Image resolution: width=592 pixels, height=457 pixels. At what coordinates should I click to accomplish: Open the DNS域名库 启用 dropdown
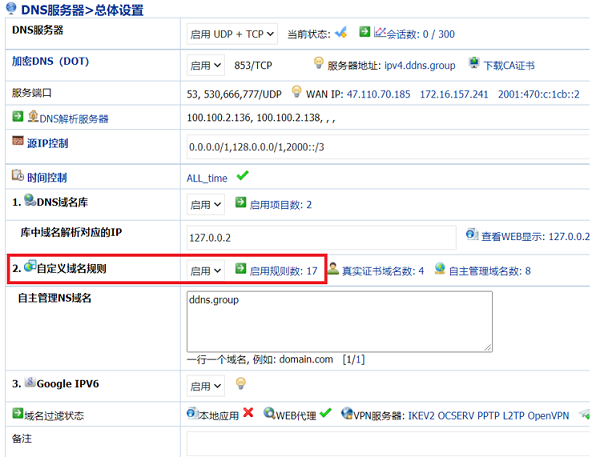(205, 204)
